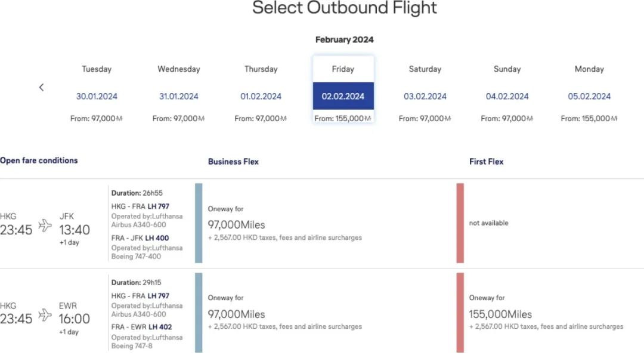Viewport: 644px width, 361px height.
Task: Click the plane icon on EWR flight
Action: point(45,314)
